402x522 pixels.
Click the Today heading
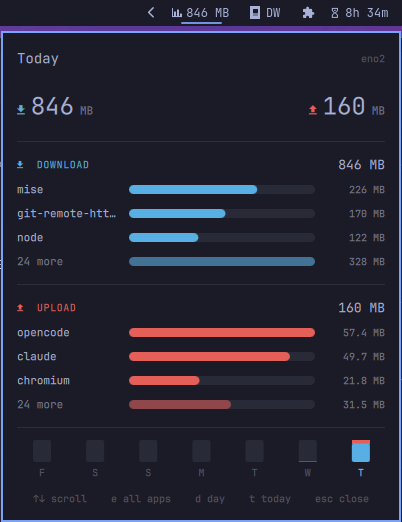point(38,59)
